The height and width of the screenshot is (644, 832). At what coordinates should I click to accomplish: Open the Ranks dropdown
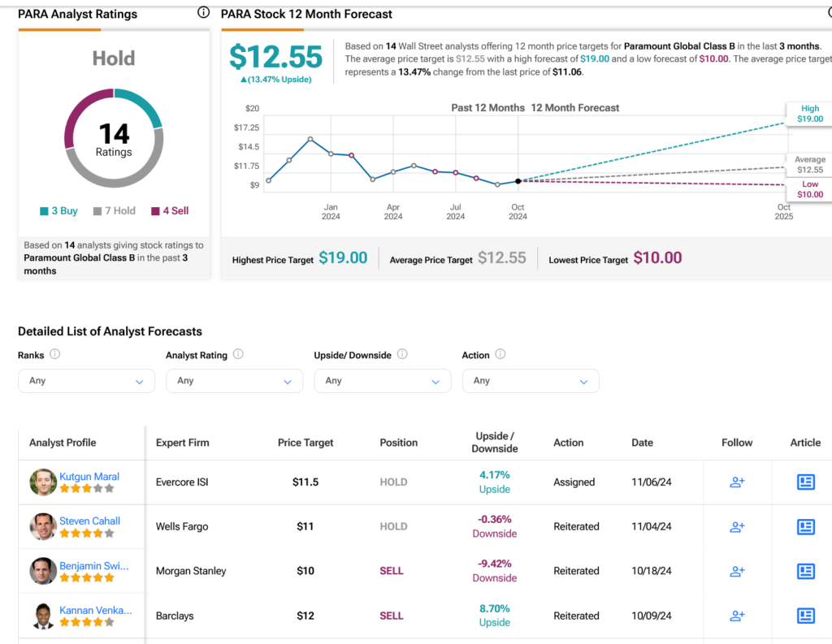pos(86,381)
